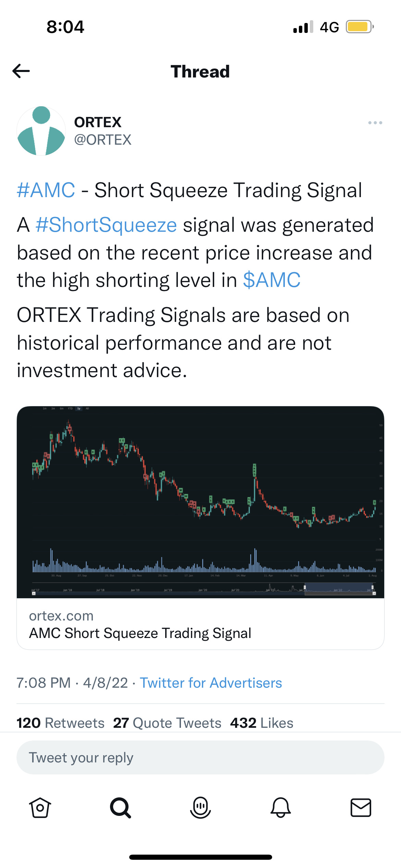Screen dimensions: 401x868
Task: Open the Spaces microphone tab
Action: (x=200, y=808)
